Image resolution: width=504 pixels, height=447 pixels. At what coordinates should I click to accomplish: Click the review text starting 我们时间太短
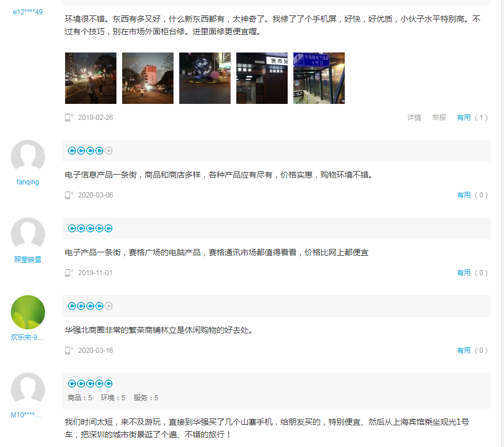coord(267,428)
